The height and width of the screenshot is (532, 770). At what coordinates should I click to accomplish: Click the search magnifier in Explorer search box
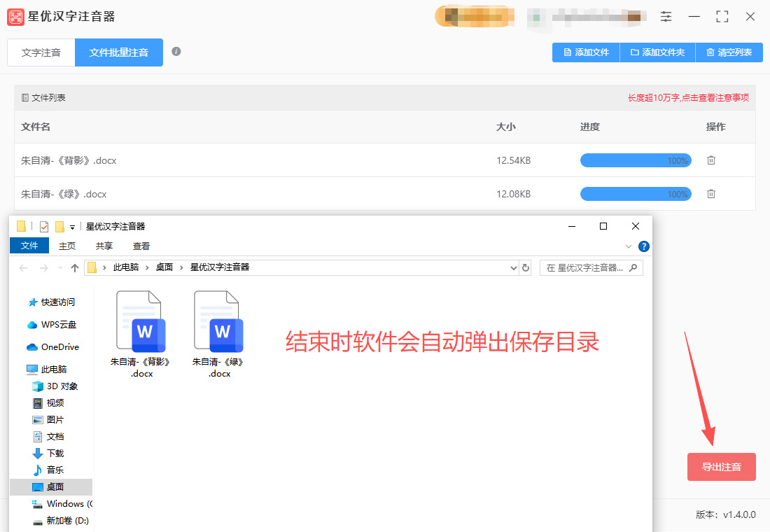point(633,267)
